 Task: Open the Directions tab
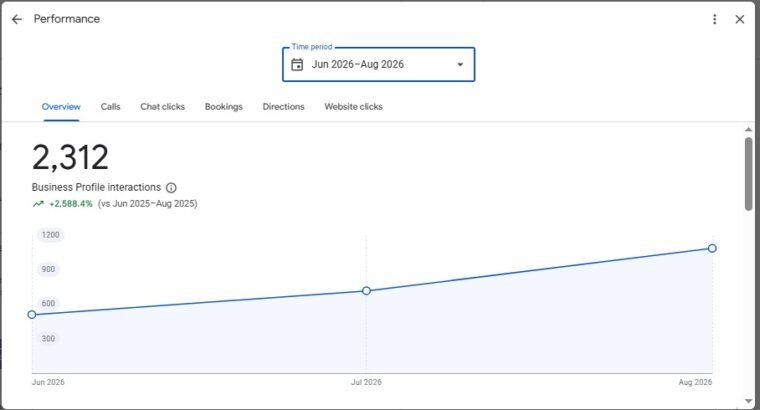point(284,107)
